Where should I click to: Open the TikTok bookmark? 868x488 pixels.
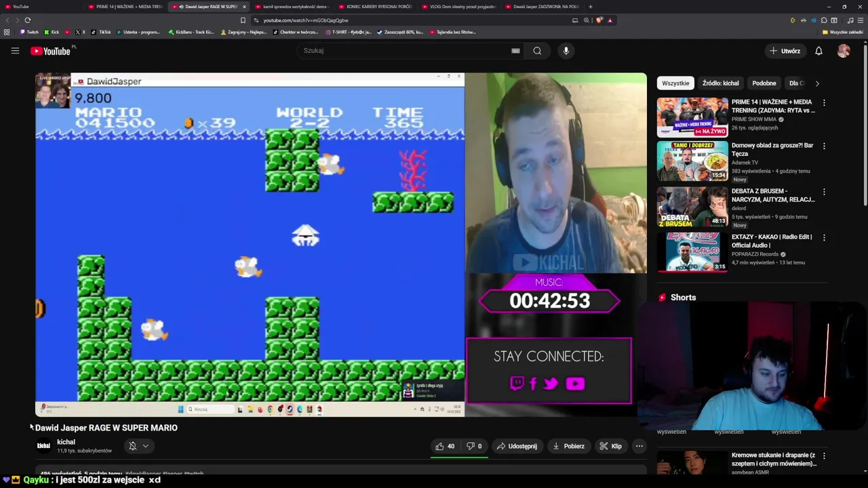(101, 32)
